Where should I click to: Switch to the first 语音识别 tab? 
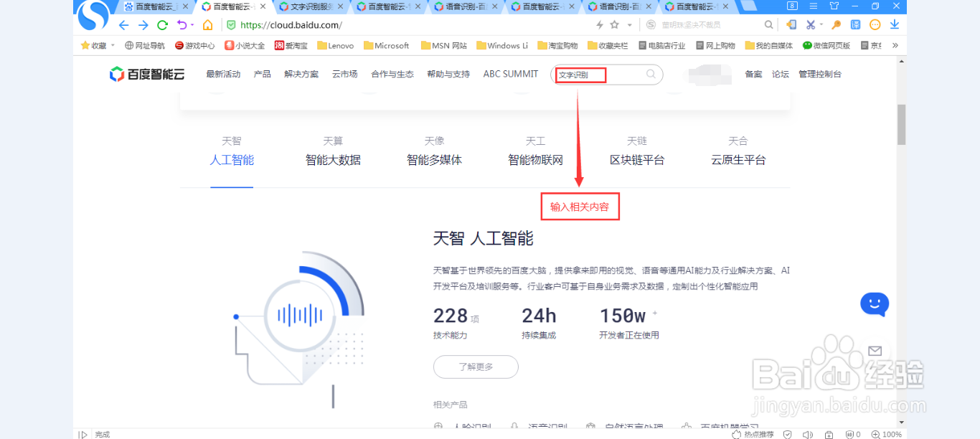[x=466, y=6]
